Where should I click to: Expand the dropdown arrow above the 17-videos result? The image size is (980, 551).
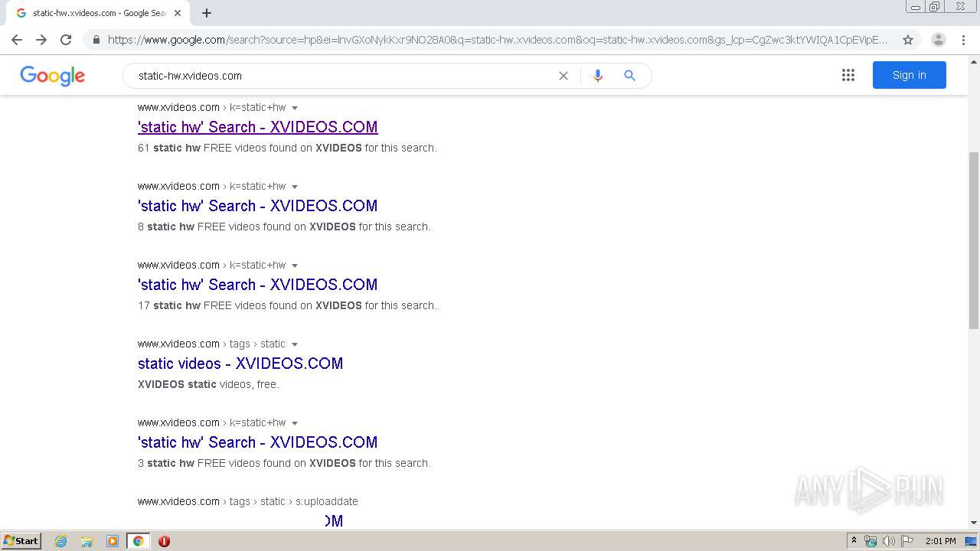(295, 266)
